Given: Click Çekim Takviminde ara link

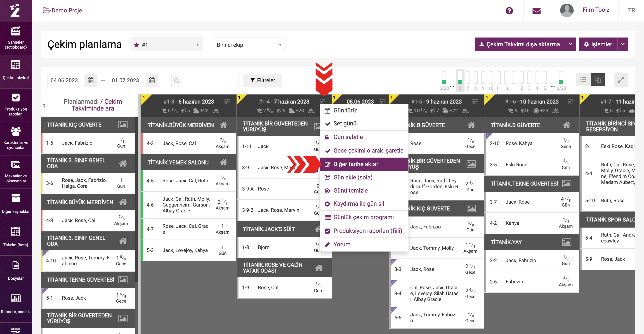Looking at the screenshot, I should 97,105.
